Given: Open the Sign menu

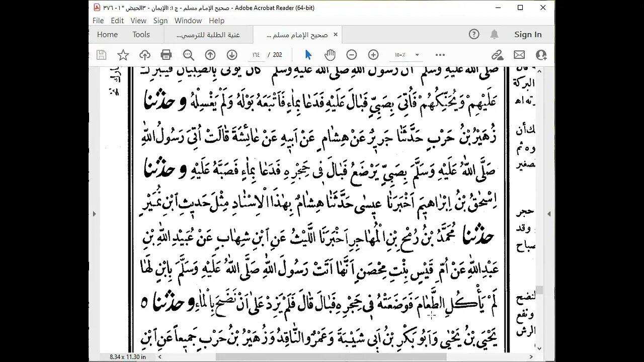Looking at the screenshot, I should tap(160, 21).
